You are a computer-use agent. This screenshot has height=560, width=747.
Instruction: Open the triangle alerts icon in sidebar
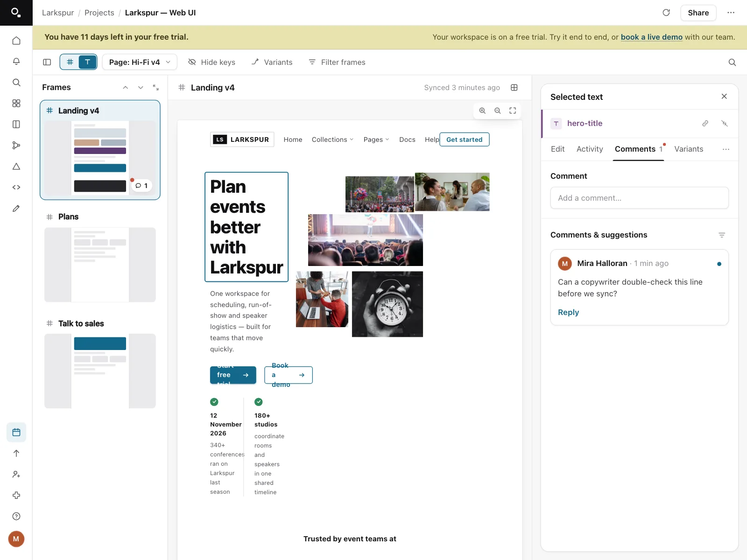pyautogui.click(x=16, y=166)
